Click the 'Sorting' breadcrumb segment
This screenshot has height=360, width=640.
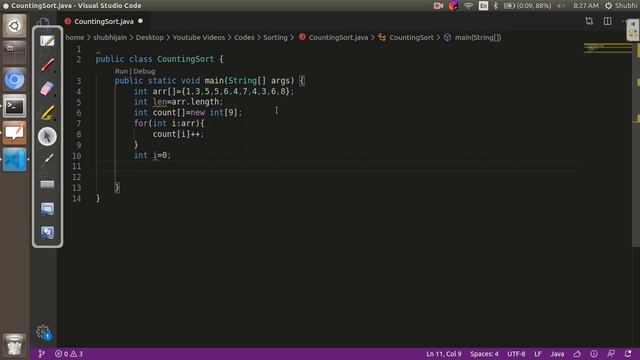point(275,38)
